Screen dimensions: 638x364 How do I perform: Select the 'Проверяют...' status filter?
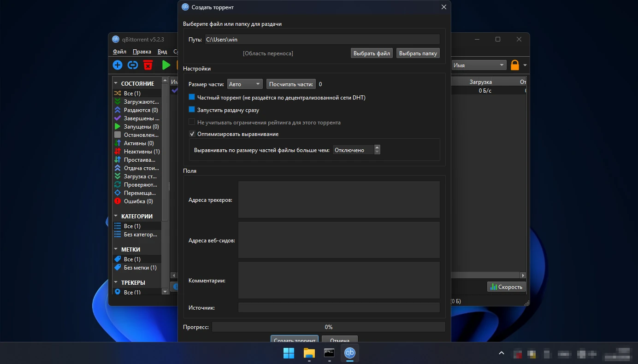(137, 185)
